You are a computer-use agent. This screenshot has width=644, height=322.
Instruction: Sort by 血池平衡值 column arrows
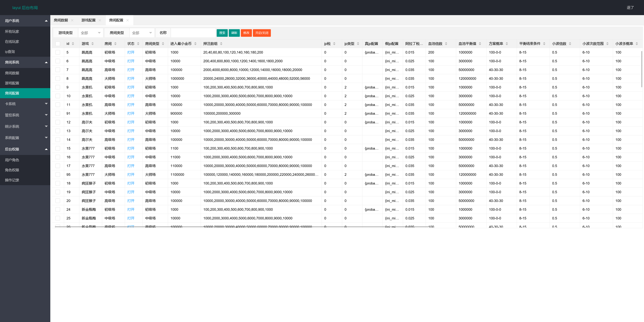pyautogui.click(x=480, y=43)
